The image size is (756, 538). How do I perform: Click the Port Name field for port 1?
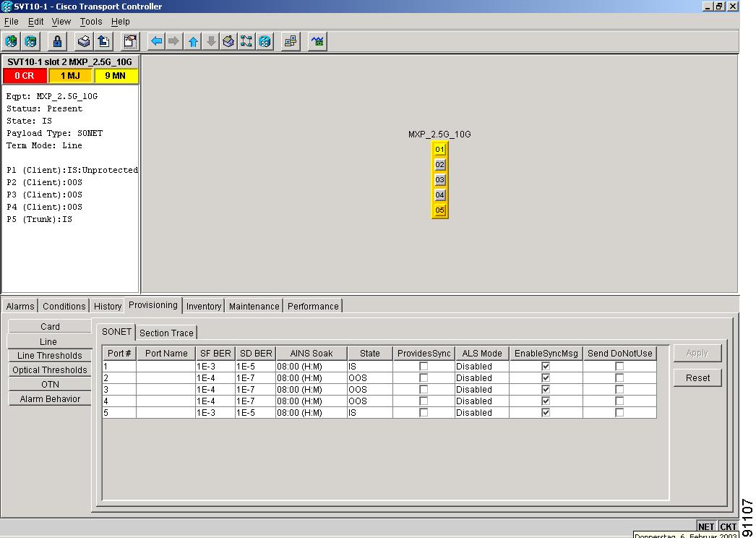pos(166,367)
